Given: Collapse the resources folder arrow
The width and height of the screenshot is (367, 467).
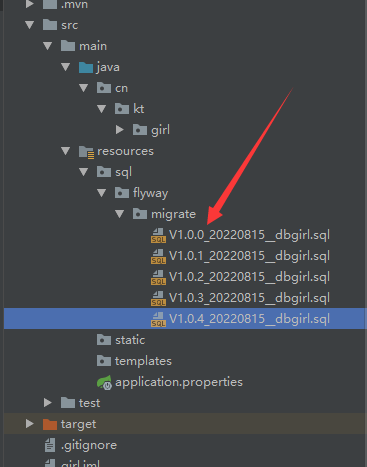Looking at the screenshot, I should (x=66, y=151).
